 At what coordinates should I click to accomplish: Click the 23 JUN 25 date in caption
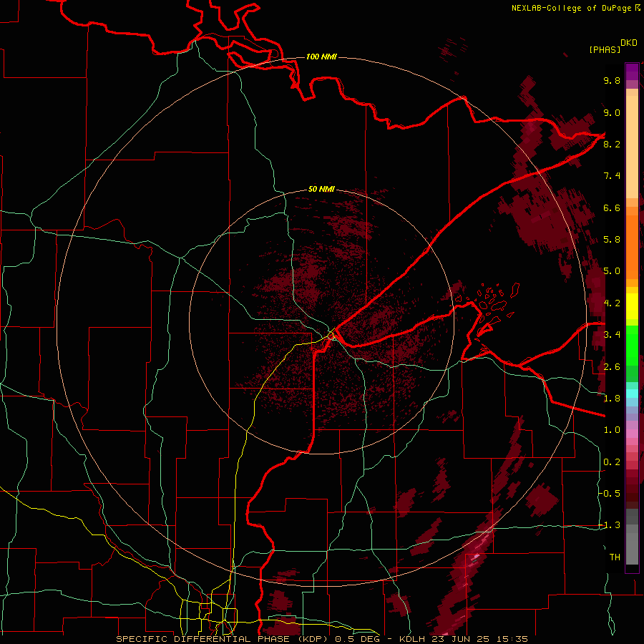coord(462,639)
